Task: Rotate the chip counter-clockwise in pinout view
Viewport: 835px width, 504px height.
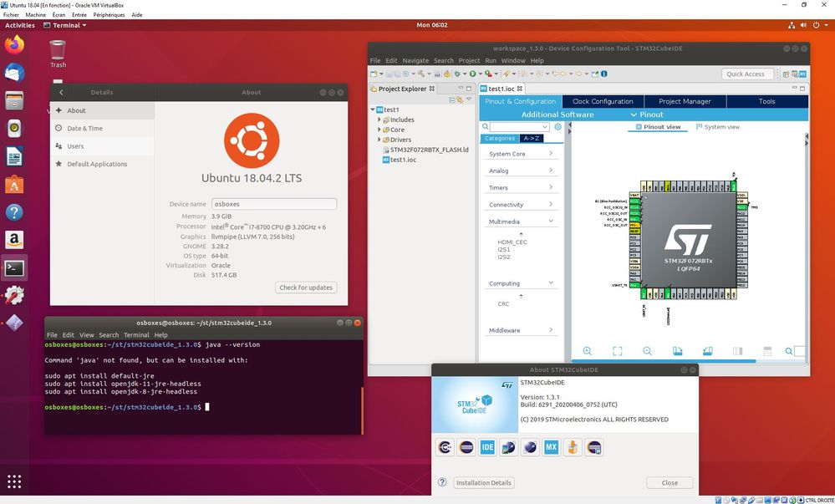Action: pos(707,351)
